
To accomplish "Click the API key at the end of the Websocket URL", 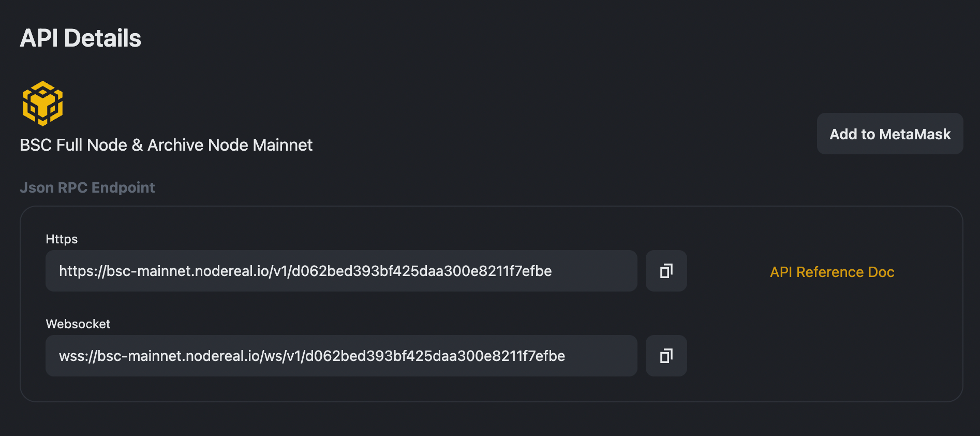I will point(435,356).
